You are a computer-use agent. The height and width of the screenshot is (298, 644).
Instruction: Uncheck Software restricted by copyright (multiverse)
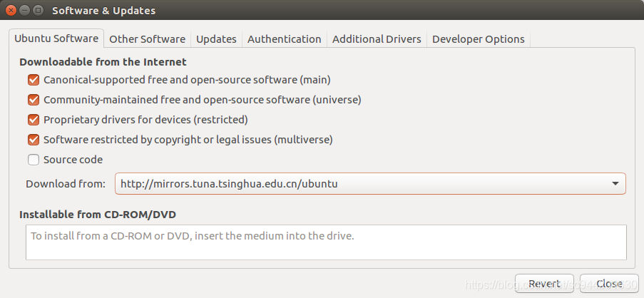34,140
